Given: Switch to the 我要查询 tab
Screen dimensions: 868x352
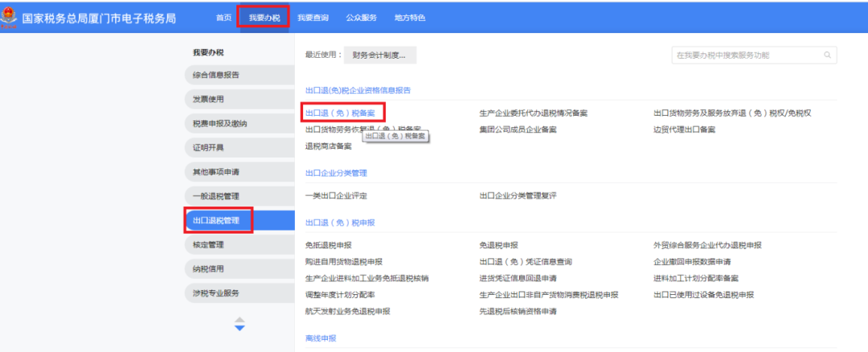Looking at the screenshot, I should [313, 18].
